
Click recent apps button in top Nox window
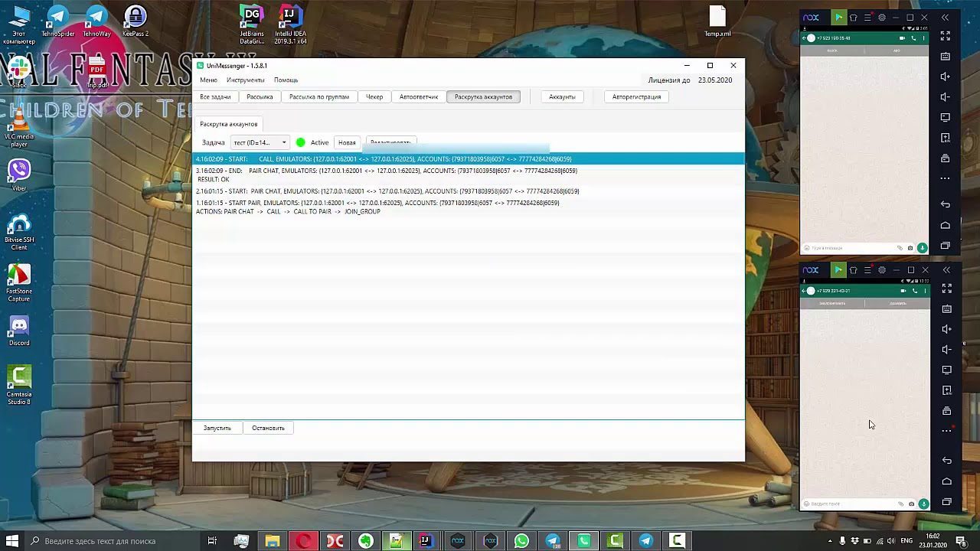tap(946, 246)
